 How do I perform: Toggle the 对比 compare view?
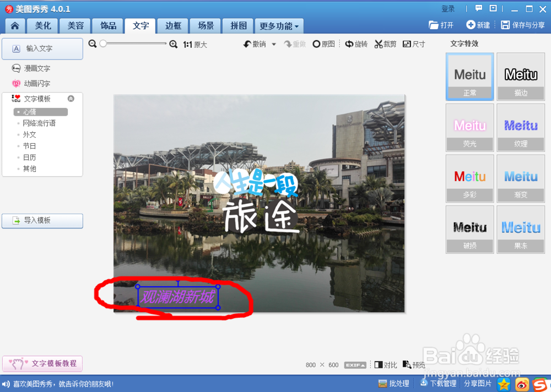[386, 364]
